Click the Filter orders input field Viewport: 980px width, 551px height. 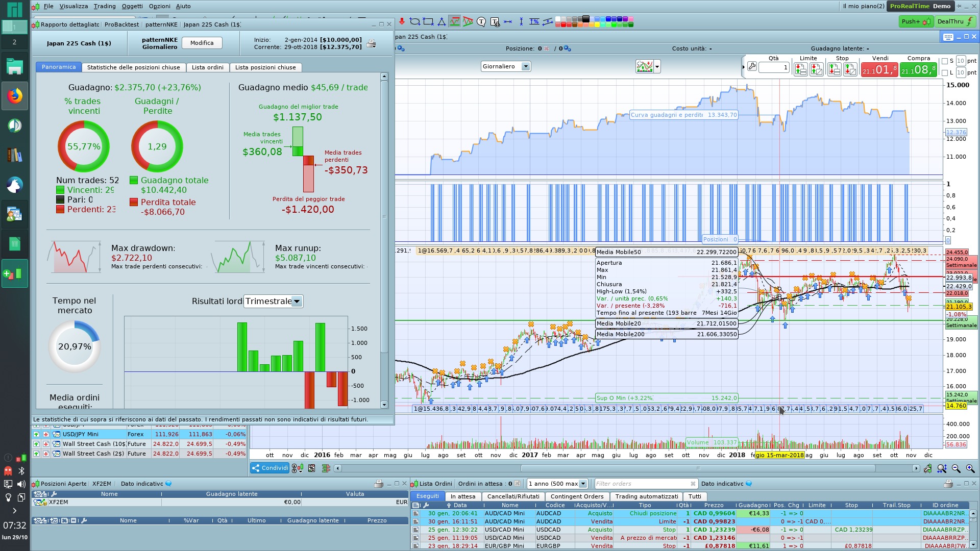click(x=642, y=484)
